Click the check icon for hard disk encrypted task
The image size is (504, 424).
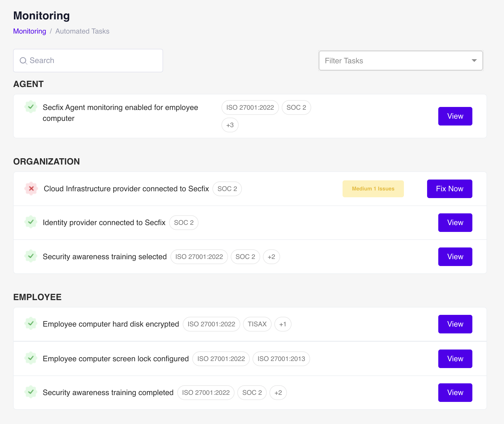31,324
